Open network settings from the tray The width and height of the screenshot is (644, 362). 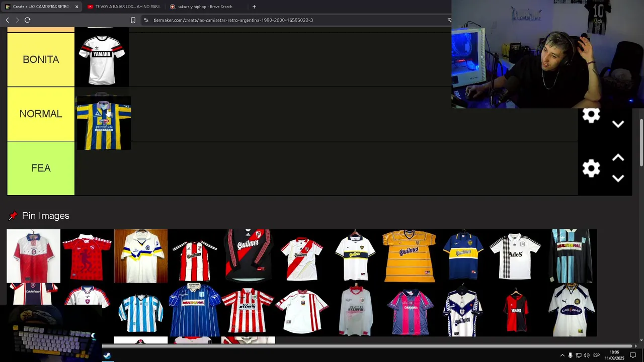(x=578, y=355)
